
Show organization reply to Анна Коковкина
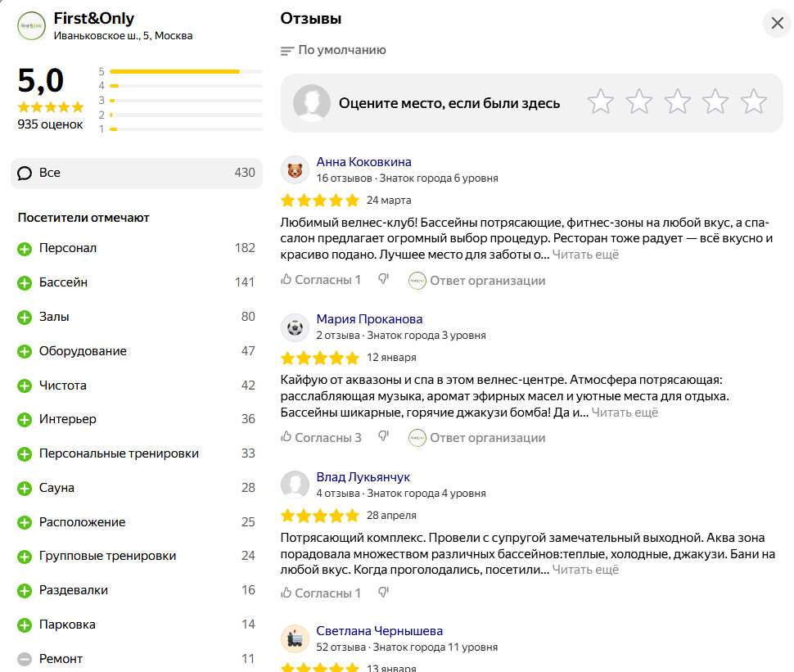click(477, 281)
